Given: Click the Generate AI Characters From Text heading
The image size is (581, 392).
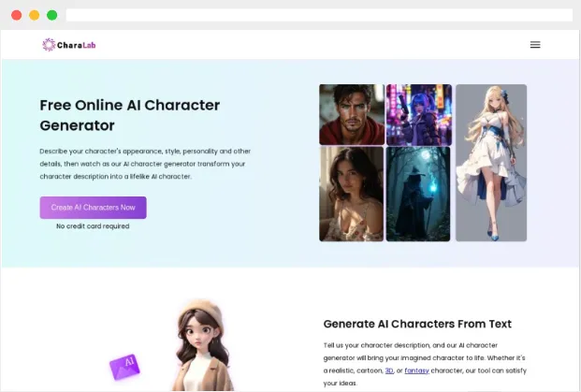Looking at the screenshot, I should [x=417, y=324].
